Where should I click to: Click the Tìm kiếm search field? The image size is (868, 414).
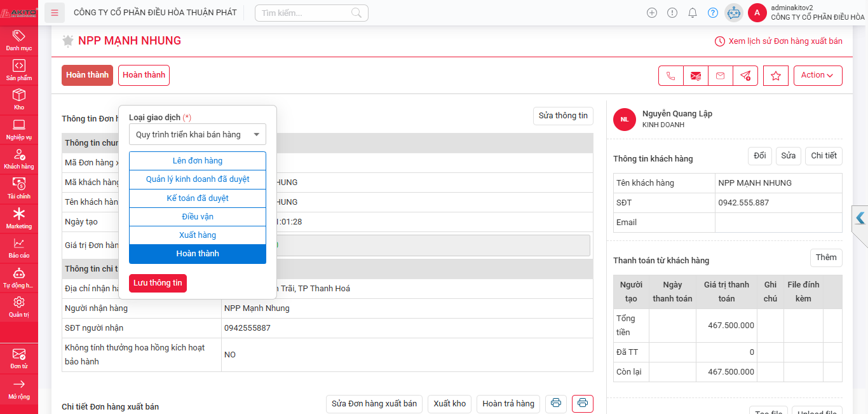coord(305,13)
